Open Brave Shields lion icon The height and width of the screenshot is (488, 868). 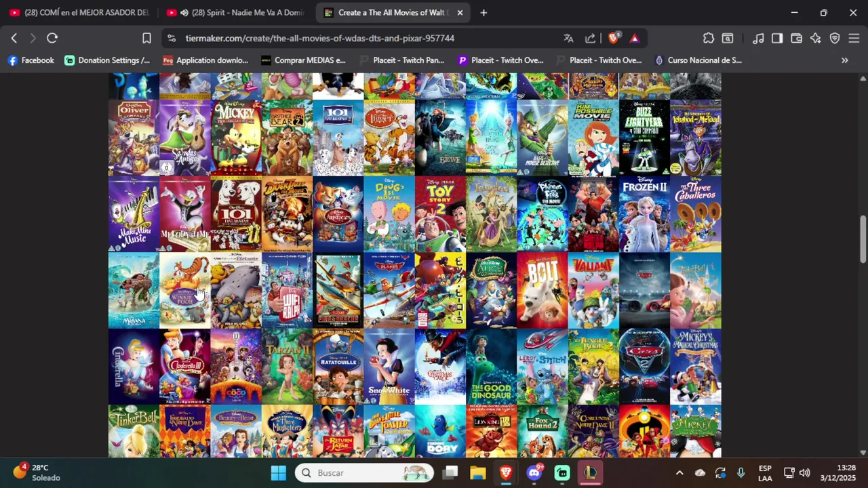tap(613, 38)
